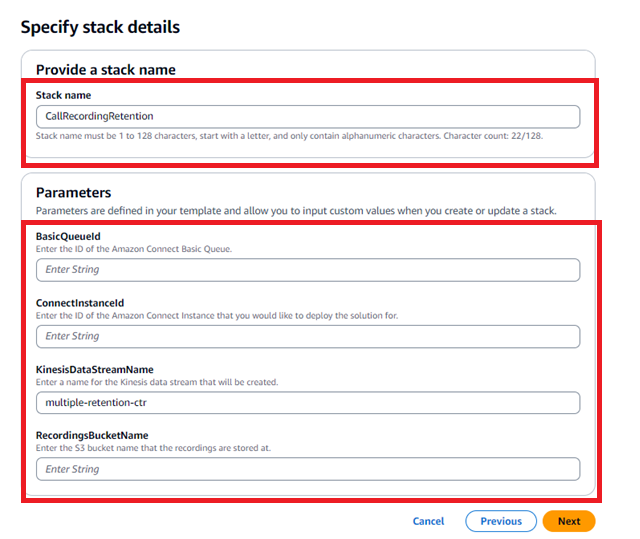Click the RecordingsBucketName parameter label
Viewport: 640px width, 539px height.
point(90,435)
